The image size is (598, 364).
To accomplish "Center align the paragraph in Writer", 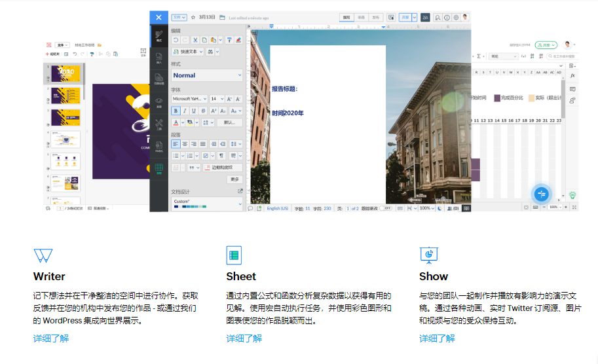I will [185, 144].
